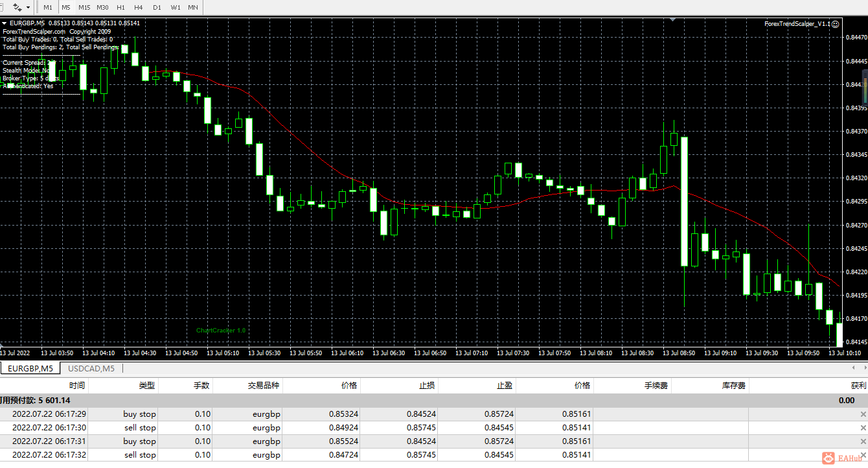Screen dimensions: 868x468
Task: Change chart to D1 daily timeframe
Action: [157, 7]
